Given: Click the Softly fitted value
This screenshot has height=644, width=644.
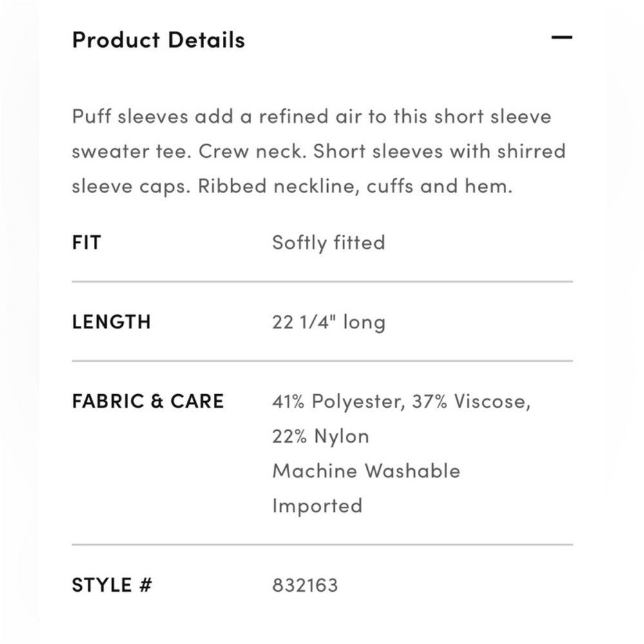Looking at the screenshot, I should 328,242.
